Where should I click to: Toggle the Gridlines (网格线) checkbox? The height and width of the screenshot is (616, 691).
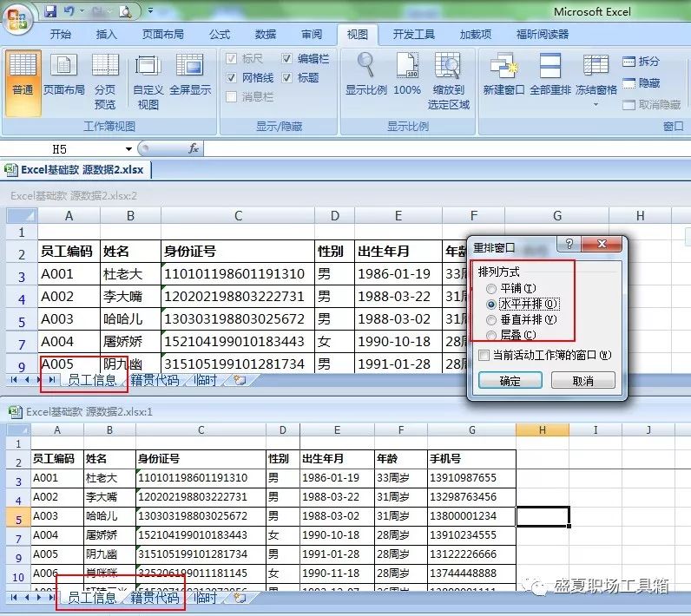231,78
